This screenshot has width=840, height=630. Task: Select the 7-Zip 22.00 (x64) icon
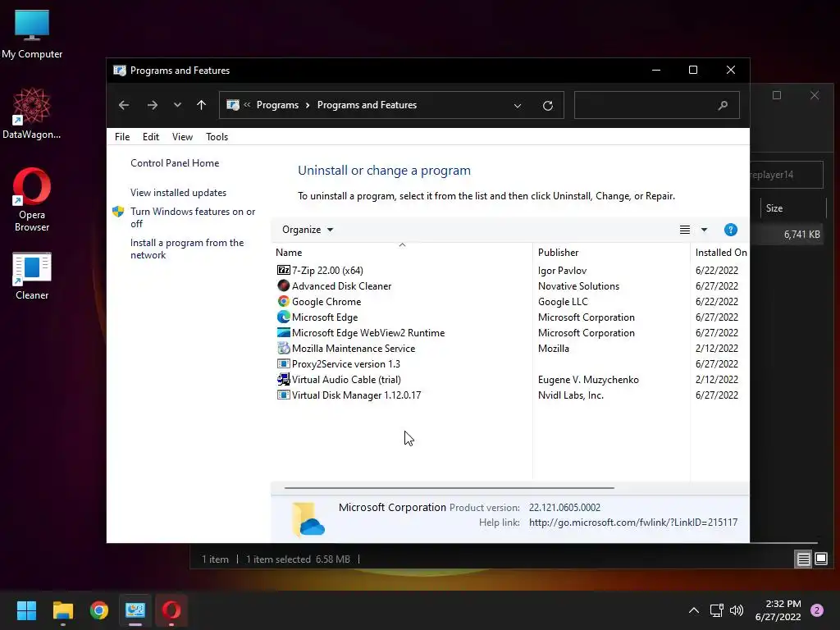click(283, 270)
